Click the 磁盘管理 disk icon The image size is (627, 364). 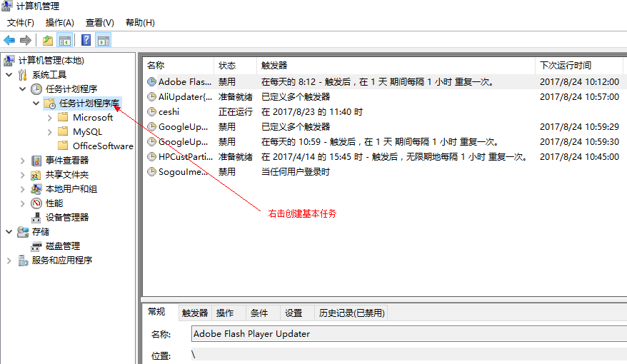[x=36, y=246]
